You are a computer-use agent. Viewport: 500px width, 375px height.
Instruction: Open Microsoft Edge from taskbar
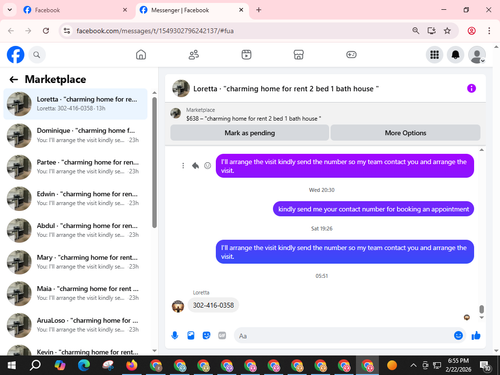click(x=84, y=365)
